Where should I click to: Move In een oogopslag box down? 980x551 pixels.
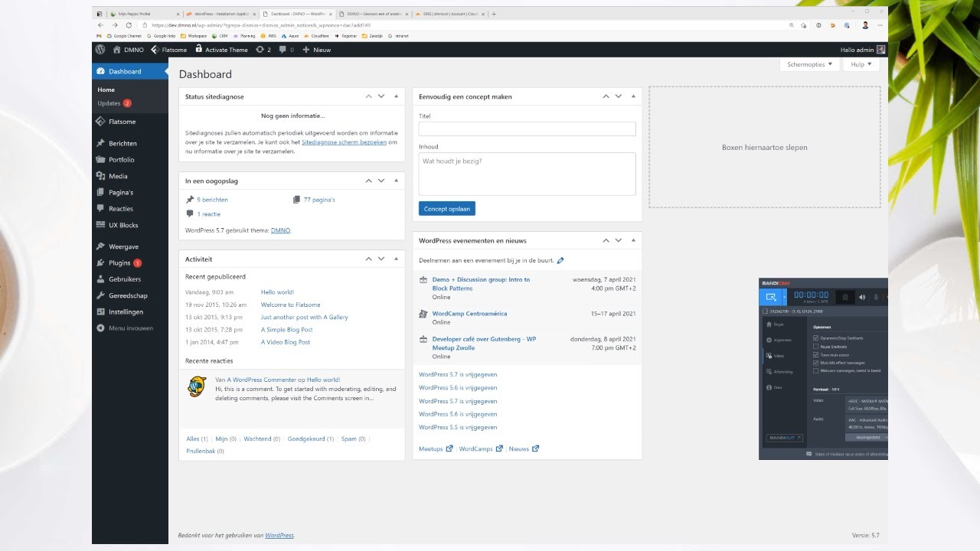(x=381, y=181)
